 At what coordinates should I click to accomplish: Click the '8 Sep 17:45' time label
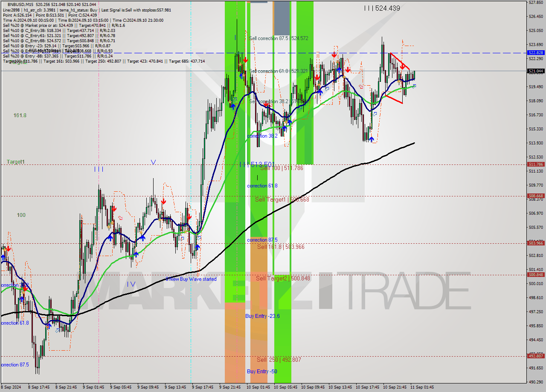coord(39,387)
